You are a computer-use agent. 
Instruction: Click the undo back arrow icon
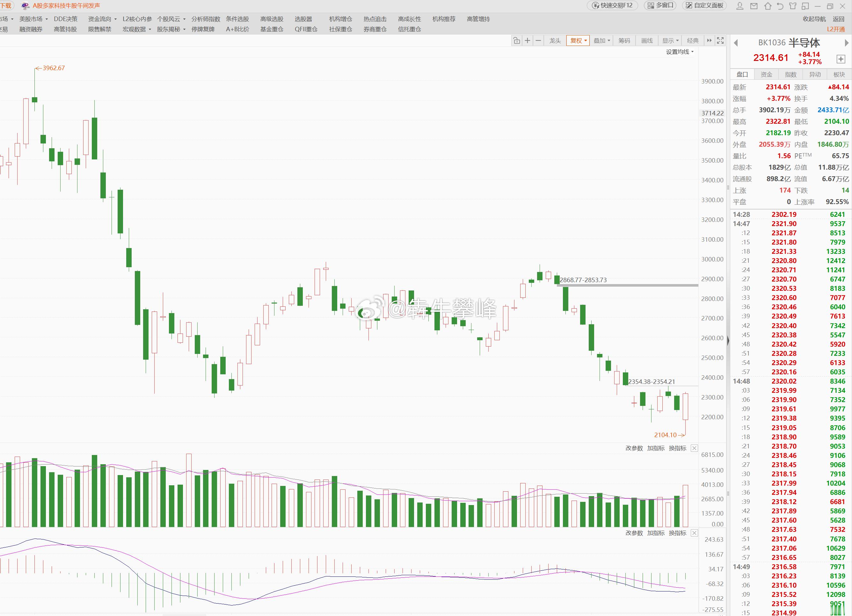coord(780,6)
